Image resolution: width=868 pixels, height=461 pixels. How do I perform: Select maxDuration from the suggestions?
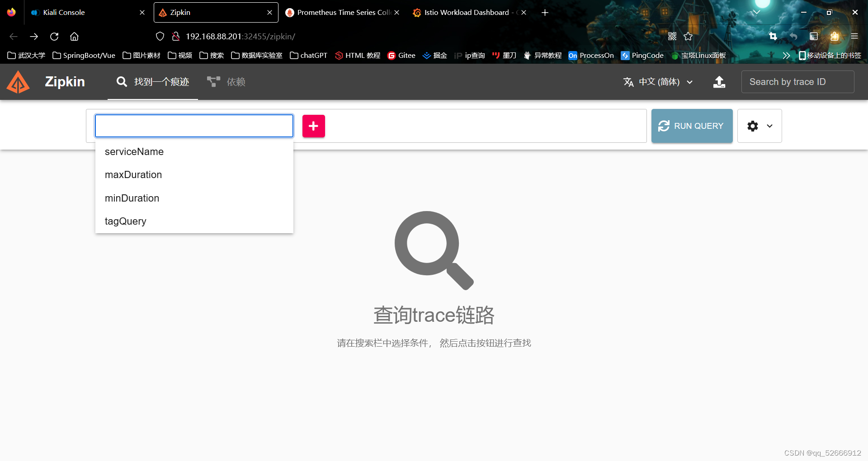[194, 175]
